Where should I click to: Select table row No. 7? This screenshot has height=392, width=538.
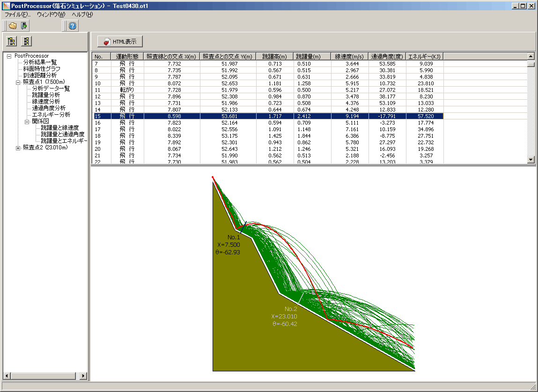click(268, 64)
